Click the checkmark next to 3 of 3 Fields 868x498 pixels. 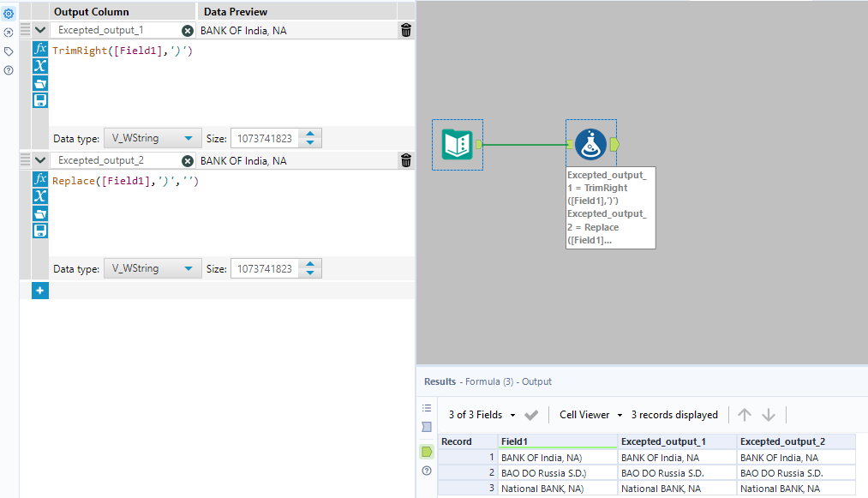[x=531, y=414]
